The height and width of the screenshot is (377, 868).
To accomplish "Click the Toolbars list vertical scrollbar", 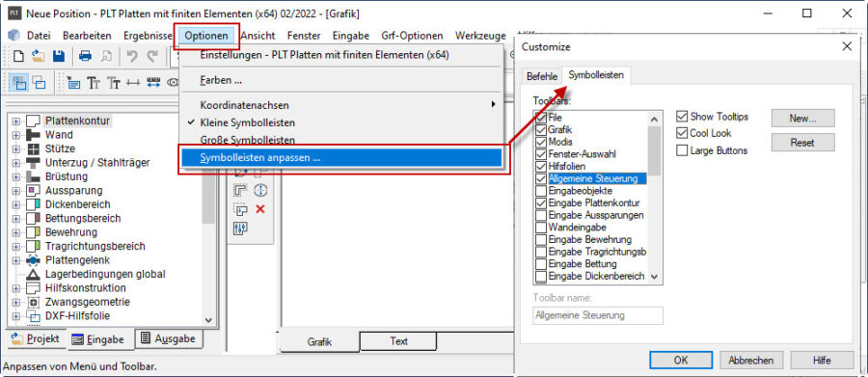I will pyautogui.click(x=654, y=197).
